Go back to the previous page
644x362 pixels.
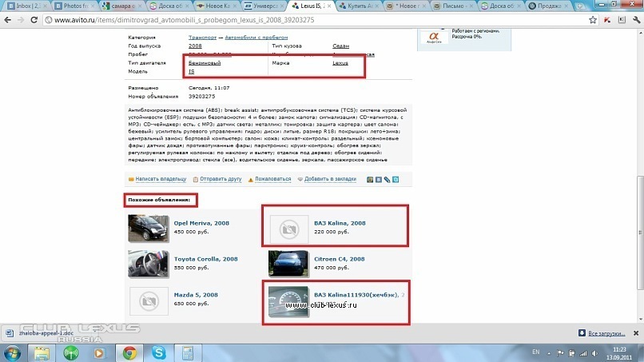[x=8, y=20]
